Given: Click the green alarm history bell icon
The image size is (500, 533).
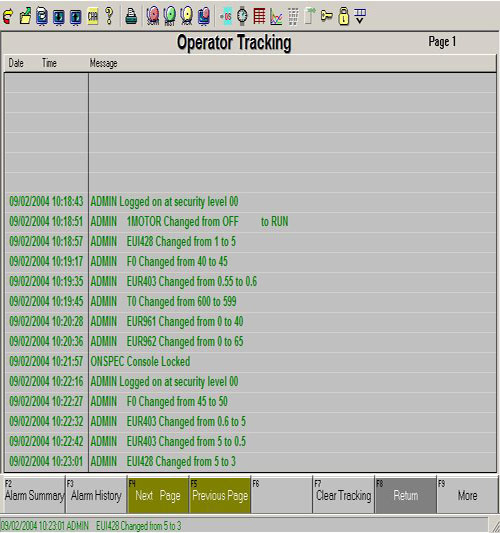Looking at the screenshot, I should (x=170, y=16).
